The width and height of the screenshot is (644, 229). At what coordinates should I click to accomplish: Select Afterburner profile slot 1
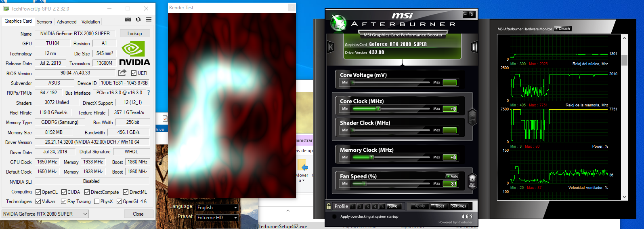(353, 206)
